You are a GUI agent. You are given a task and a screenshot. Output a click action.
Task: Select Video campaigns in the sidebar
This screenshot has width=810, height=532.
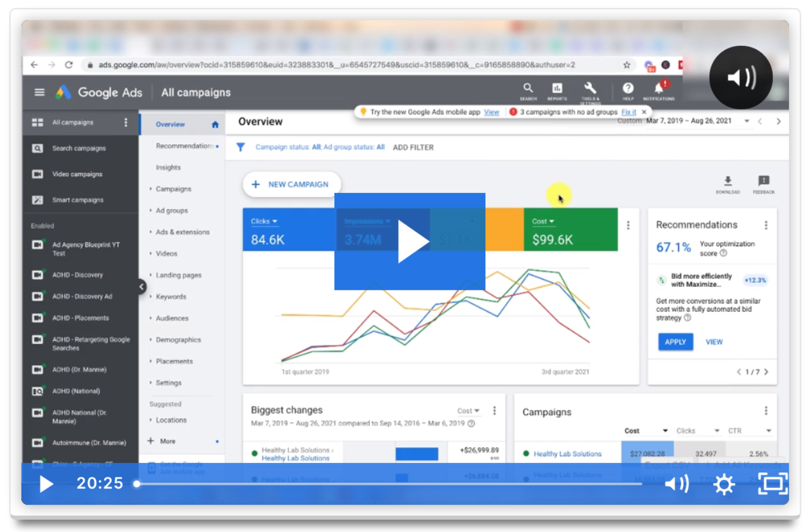(77, 174)
